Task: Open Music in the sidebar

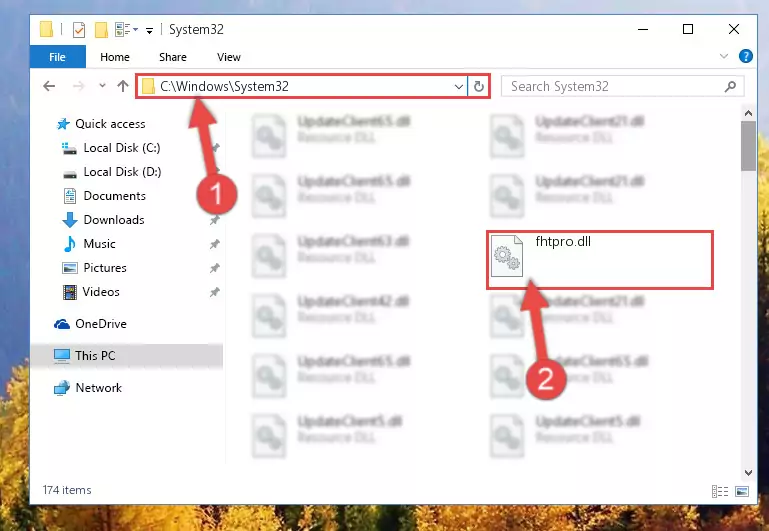Action: click(99, 244)
